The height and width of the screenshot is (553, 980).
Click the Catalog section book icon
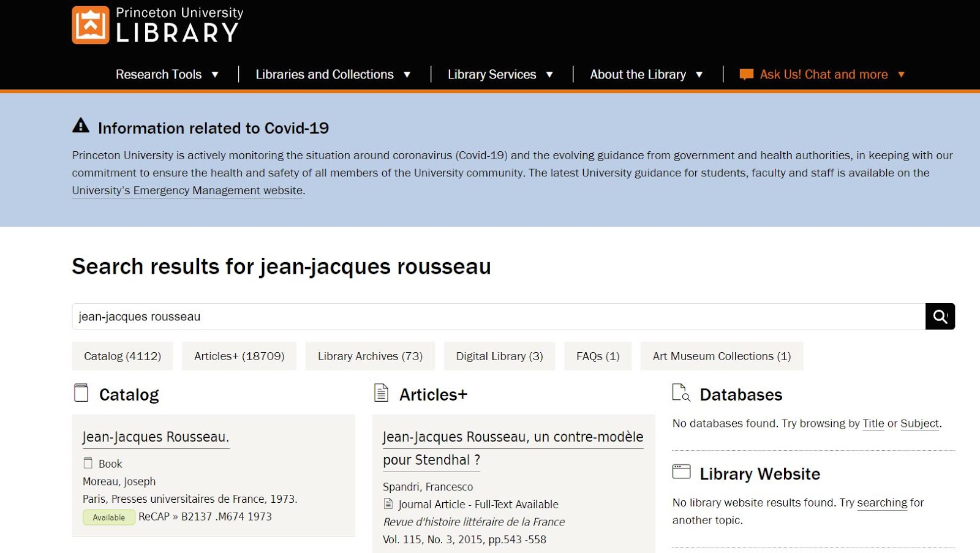[x=81, y=393]
